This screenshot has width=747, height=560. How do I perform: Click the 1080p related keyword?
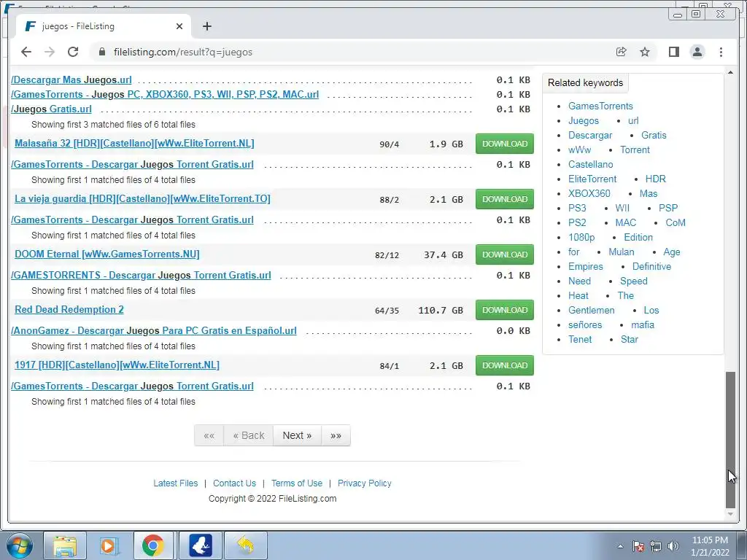(x=581, y=238)
